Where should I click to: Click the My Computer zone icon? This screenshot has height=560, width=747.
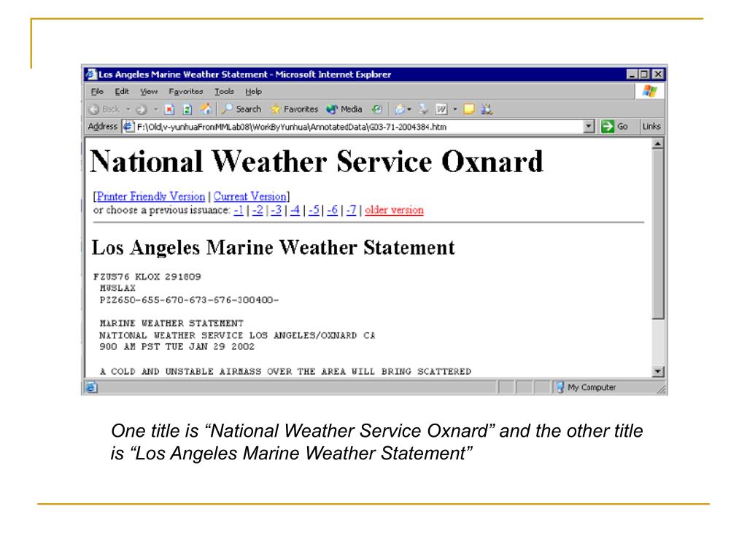tap(560, 387)
